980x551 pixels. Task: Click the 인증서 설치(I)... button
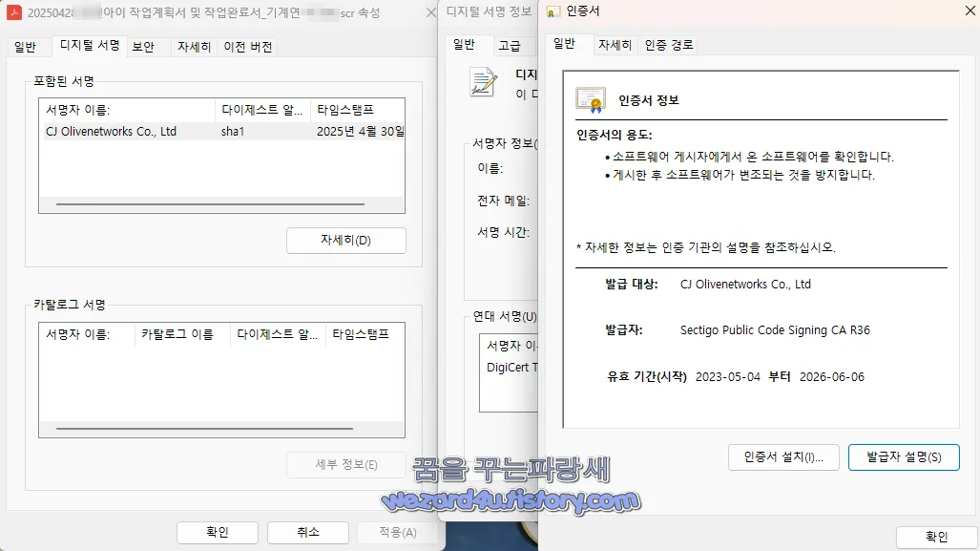pos(783,457)
